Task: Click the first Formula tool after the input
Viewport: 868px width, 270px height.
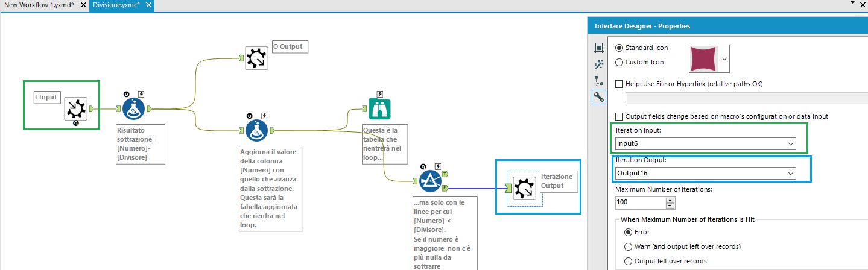Action: [134, 109]
